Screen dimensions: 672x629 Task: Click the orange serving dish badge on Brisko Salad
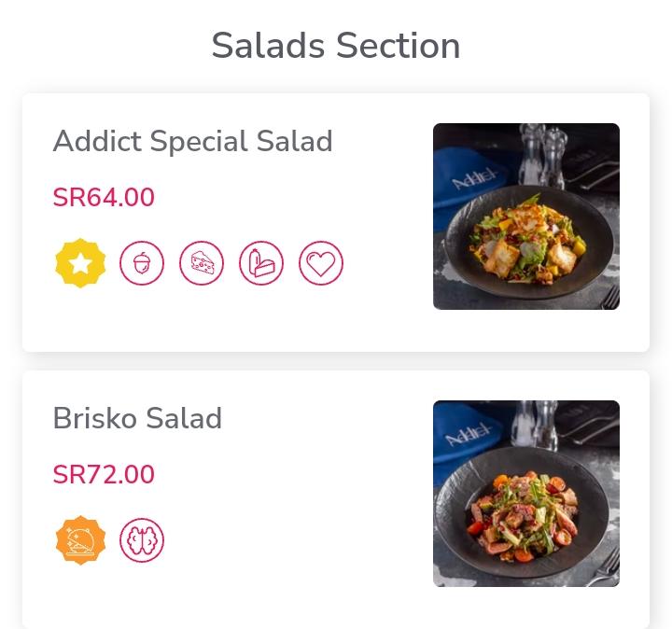click(x=80, y=540)
